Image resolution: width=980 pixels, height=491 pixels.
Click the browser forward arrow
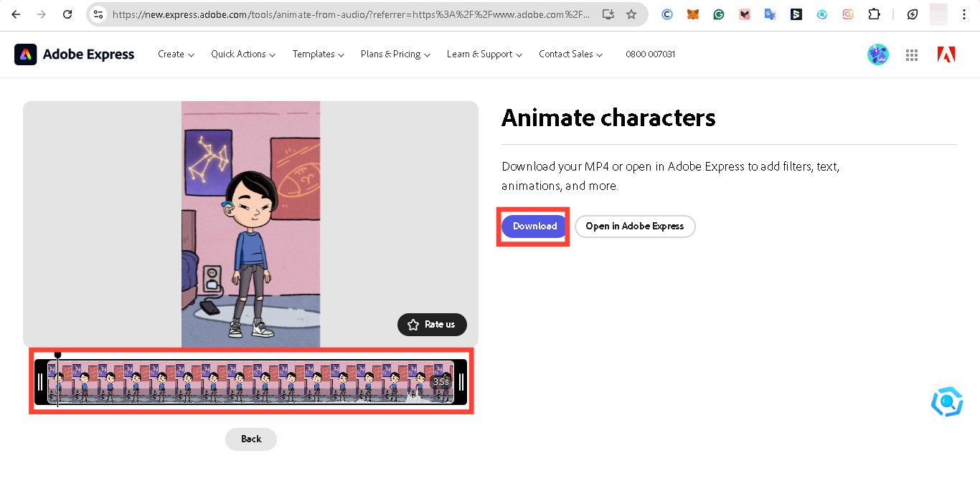pyautogui.click(x=42, y=14)
